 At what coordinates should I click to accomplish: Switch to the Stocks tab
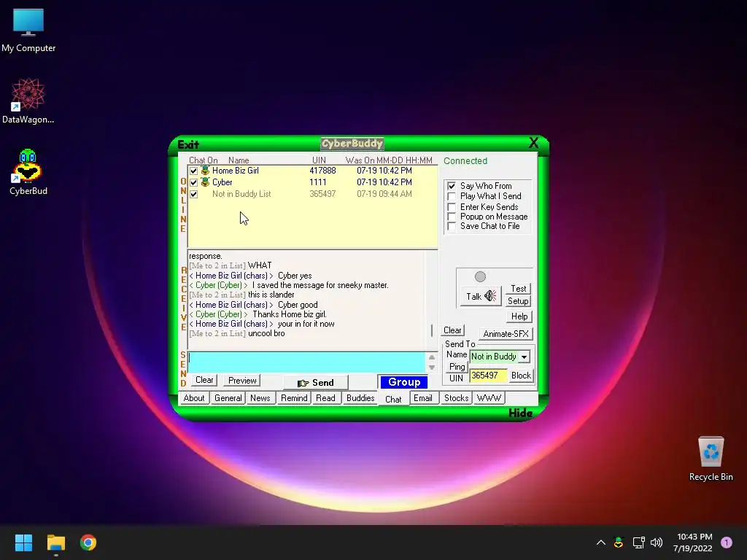456,398
